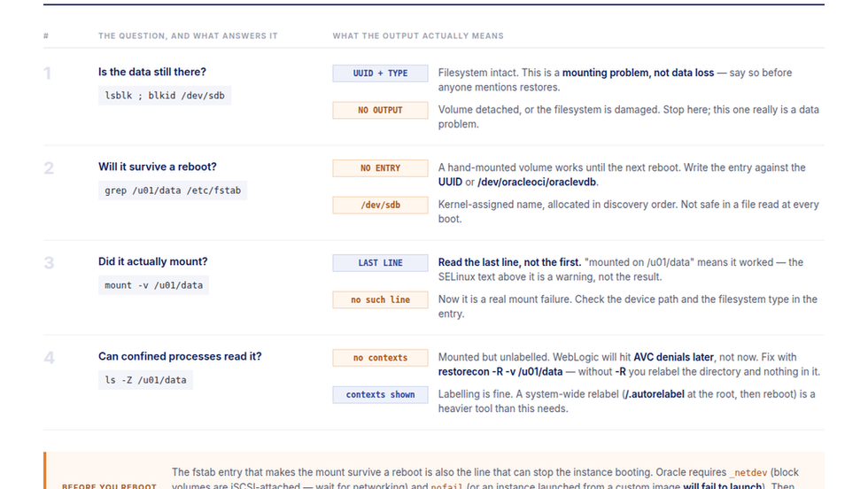Screen dimensions: 868x489
Task: Click 'AVC denials later' text
Action: pos(674,357)
